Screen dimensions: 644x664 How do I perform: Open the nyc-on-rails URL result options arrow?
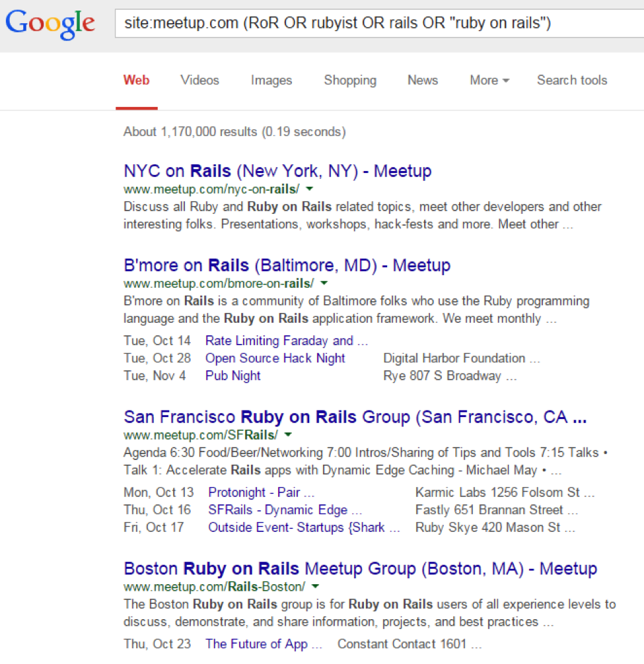[310, 188]
